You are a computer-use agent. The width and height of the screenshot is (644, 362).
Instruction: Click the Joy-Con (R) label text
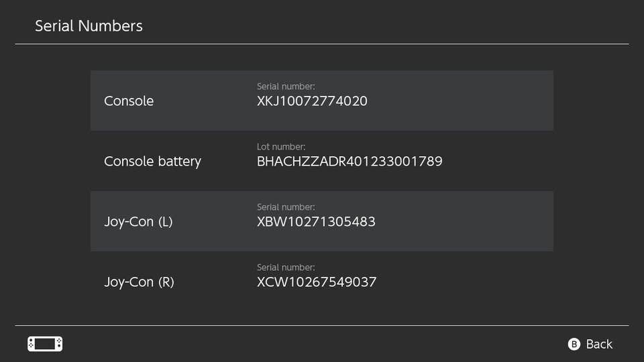coord(139,282)
